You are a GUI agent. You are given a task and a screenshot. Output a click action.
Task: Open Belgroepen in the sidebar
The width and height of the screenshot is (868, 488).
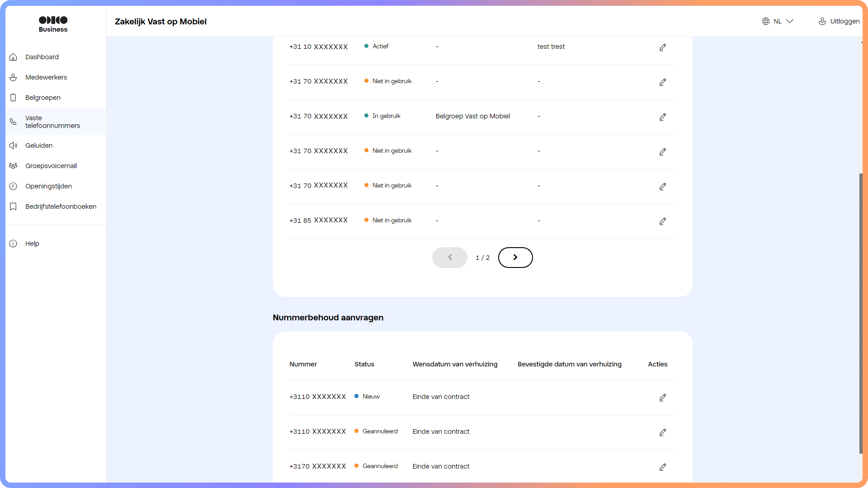[42, 98]
